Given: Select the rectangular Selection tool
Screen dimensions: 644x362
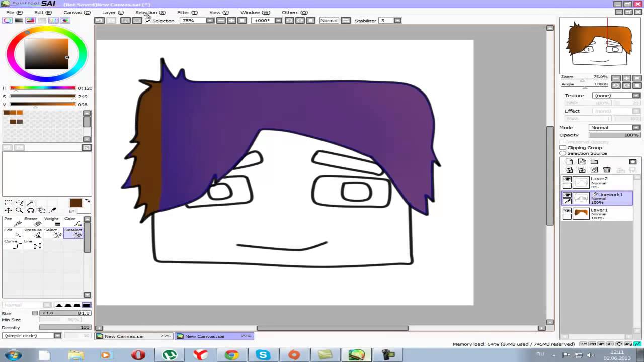Looking at the screenshot, I should [9, 202].
